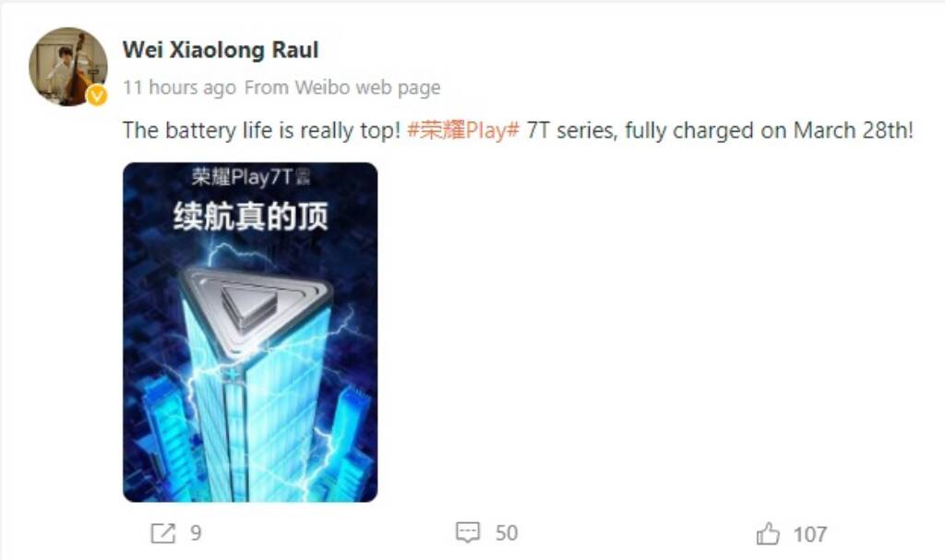Click the 续航真的顶 headline in poster
The image size is (945, 560).
click(x=251, y=217)
